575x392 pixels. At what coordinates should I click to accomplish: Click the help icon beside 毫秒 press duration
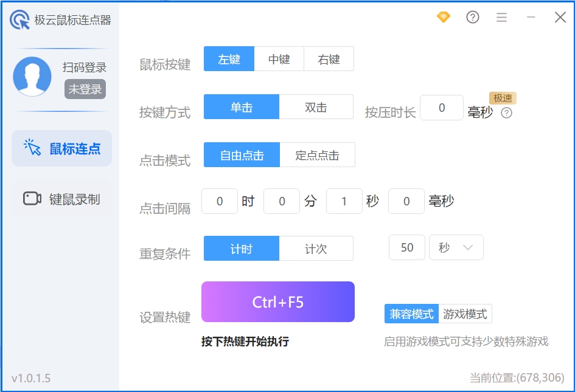point(506,113)
